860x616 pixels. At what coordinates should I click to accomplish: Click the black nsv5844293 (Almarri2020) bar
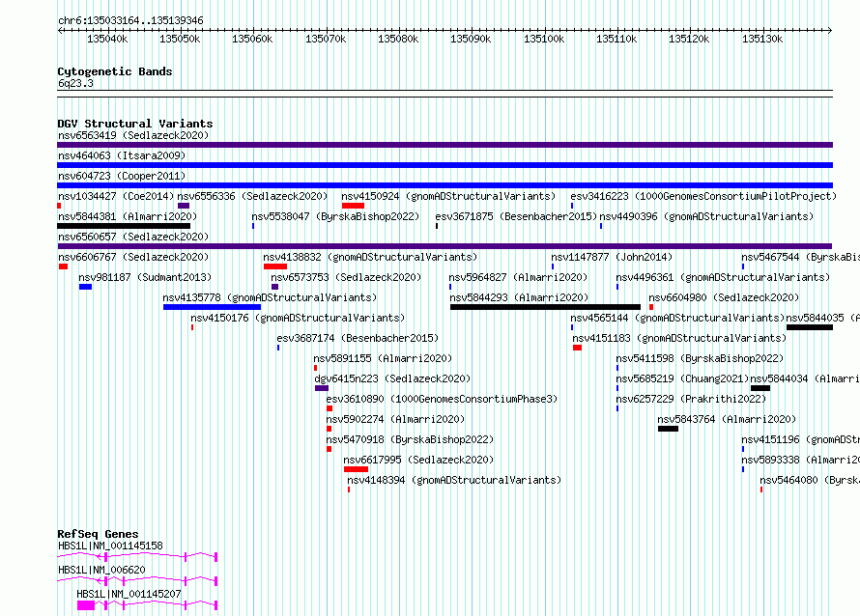(545, 307)
